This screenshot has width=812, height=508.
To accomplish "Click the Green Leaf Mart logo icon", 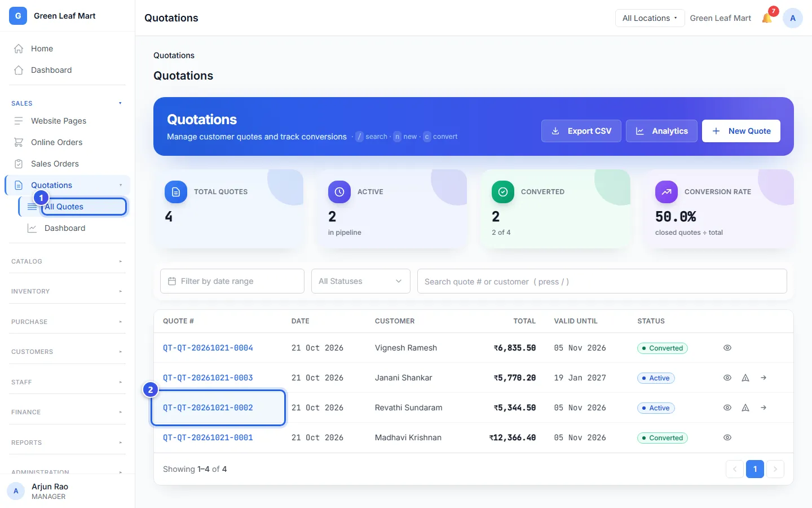I will pyautogui.click(x=18, y=16).
